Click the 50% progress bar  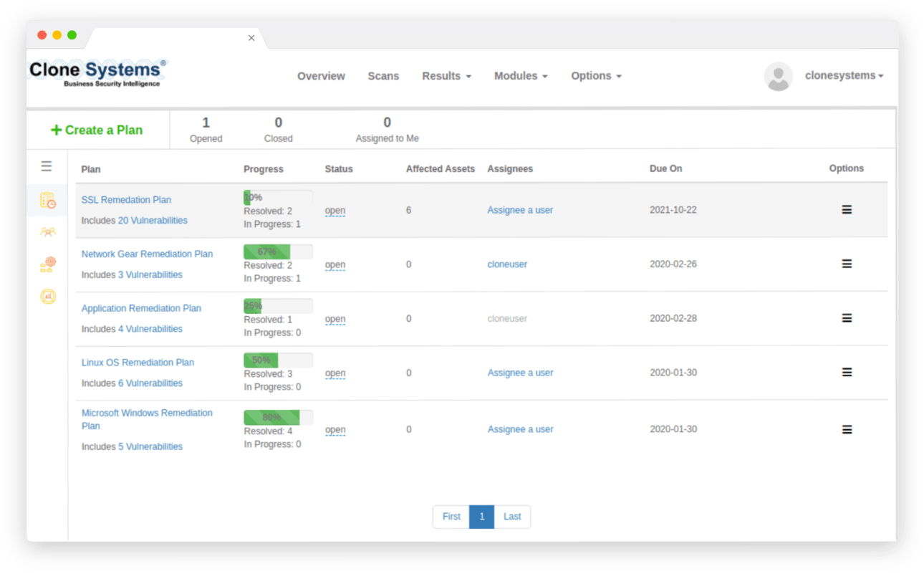(278, 360)
